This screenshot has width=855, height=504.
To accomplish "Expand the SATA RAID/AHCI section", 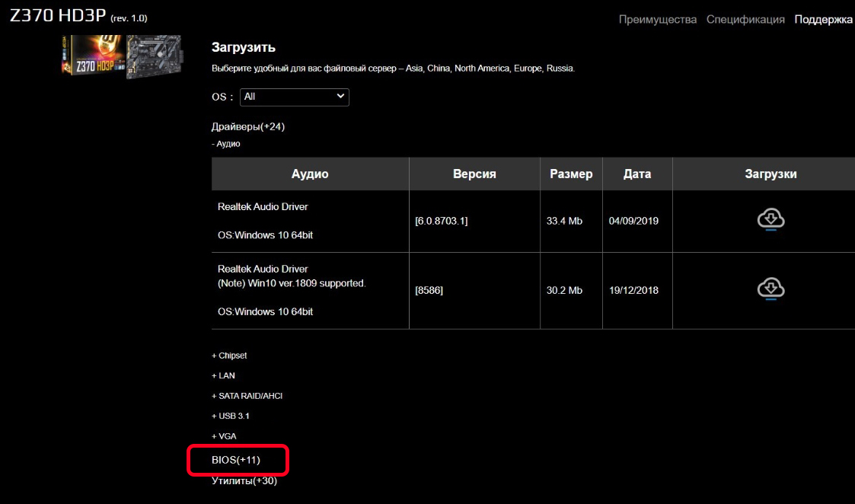I will [247, 396].
